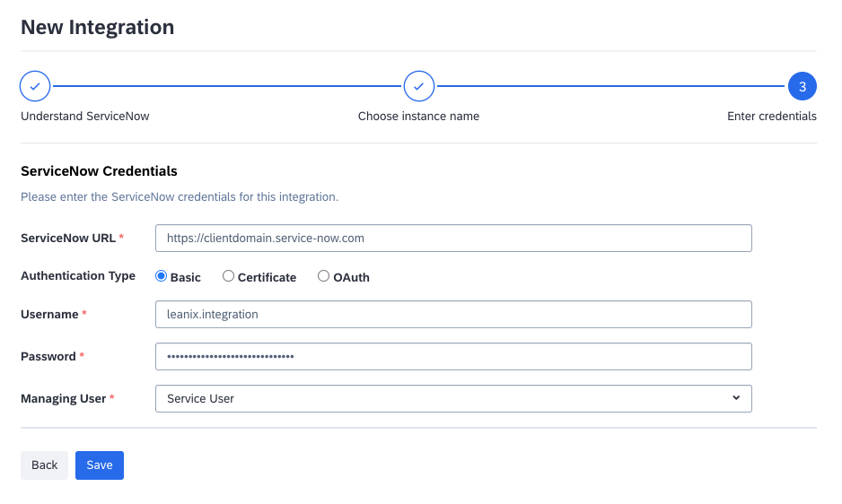Screen dimensions: 842x504
Task: Select the Certificate authentication radio button
Action: [x=228, y=276]
